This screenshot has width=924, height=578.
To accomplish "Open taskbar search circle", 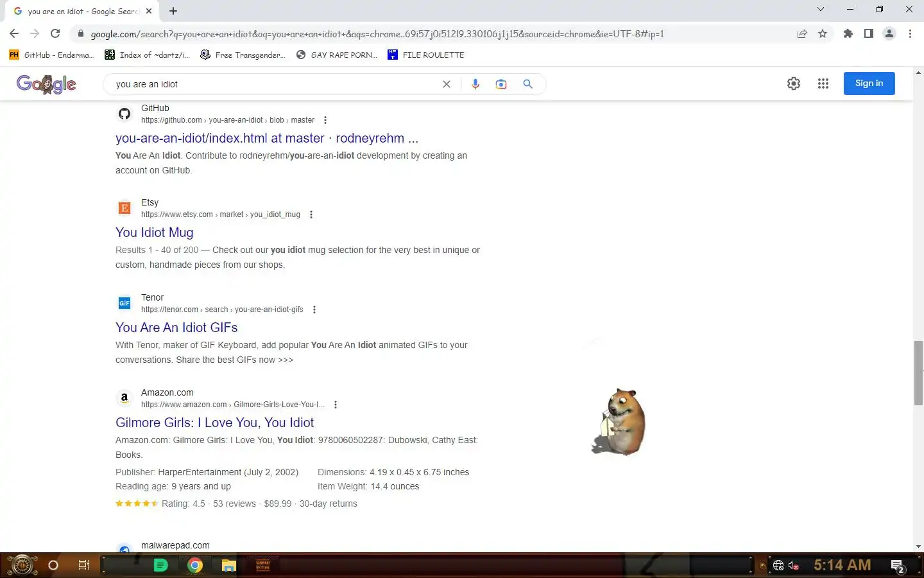I will pyautogui.click(x=53, y=565).
